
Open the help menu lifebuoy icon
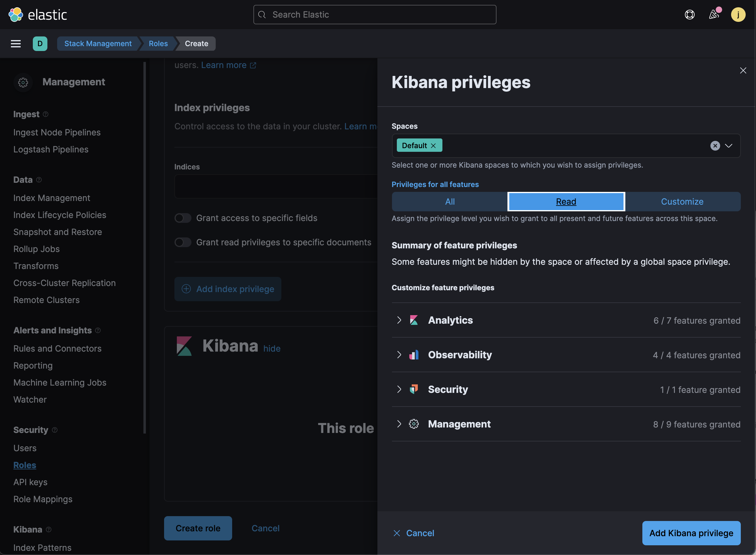(689, 15)
